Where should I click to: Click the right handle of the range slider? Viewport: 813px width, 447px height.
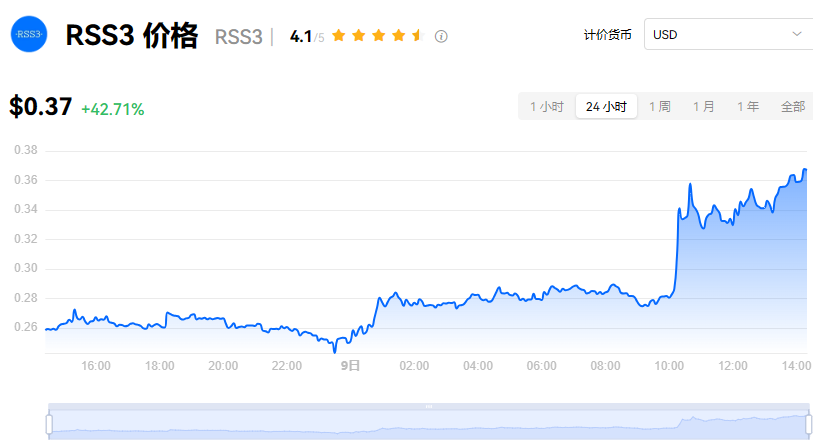(807, 424)
